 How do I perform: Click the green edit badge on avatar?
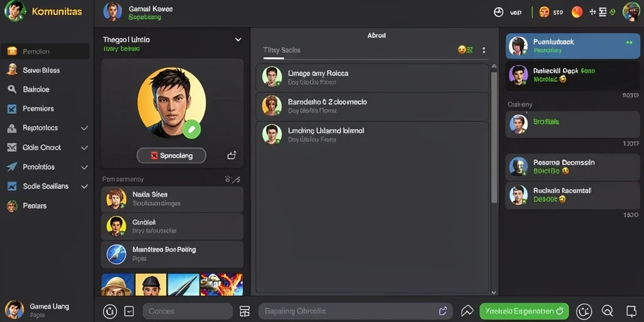point(191,130)
